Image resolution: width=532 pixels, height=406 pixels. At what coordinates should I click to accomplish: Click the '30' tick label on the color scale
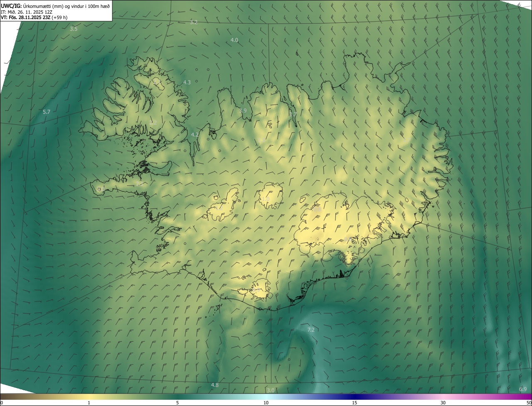[x=443, y=403]
